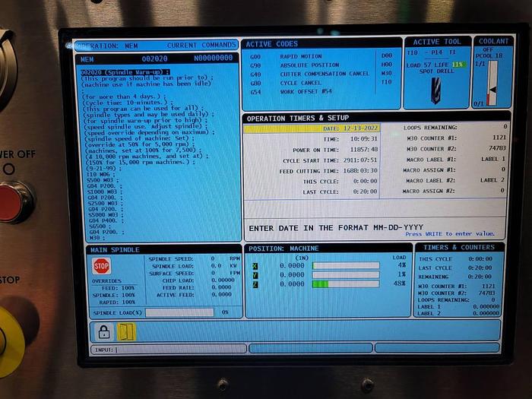Click the D00 active code
532x399 pixels.
(x=386, y=55)
